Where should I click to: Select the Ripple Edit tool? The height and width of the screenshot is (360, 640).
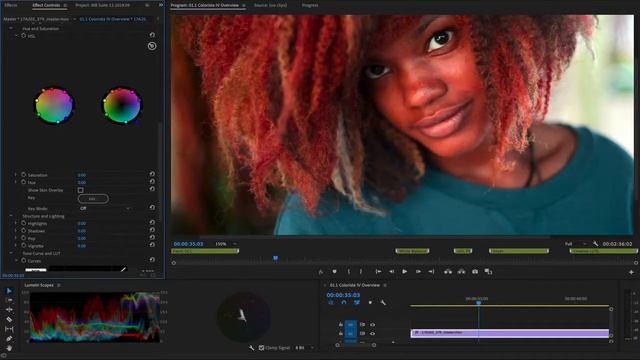point(9,309)
